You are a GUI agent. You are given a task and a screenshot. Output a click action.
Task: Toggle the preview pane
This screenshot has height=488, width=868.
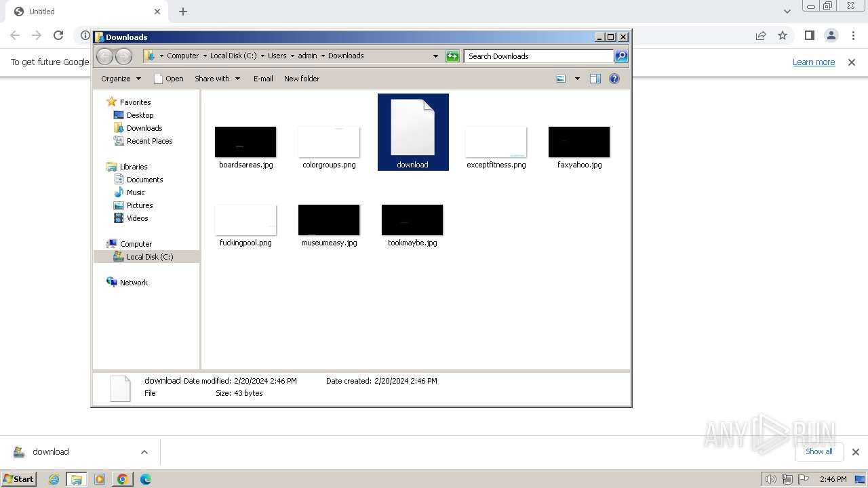point(595,79)
